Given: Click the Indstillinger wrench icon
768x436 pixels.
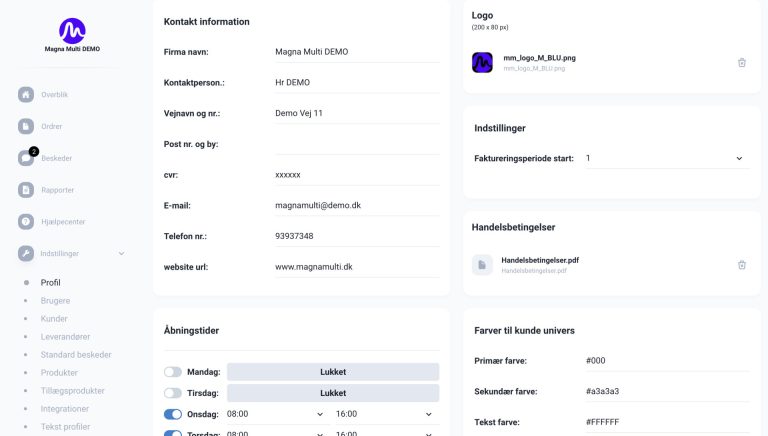Looking at the screenshot, I should 26,253.
